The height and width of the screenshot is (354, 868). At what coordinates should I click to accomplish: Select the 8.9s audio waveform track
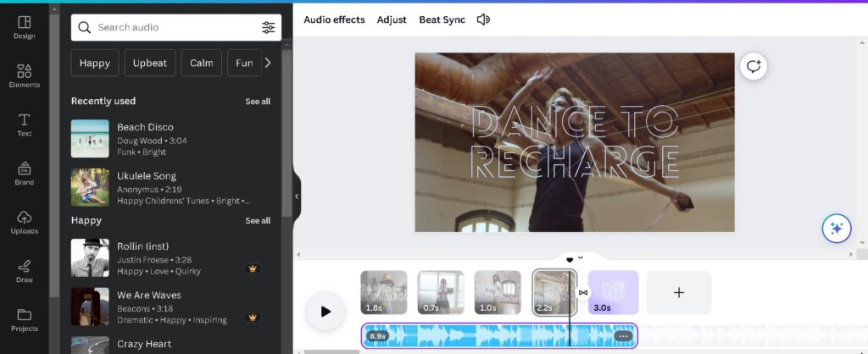click(499, 335)
